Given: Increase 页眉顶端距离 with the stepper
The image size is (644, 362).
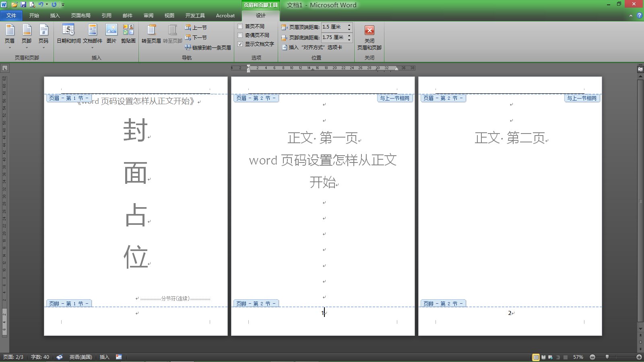Looking at the screenshot, I should 349,25.
